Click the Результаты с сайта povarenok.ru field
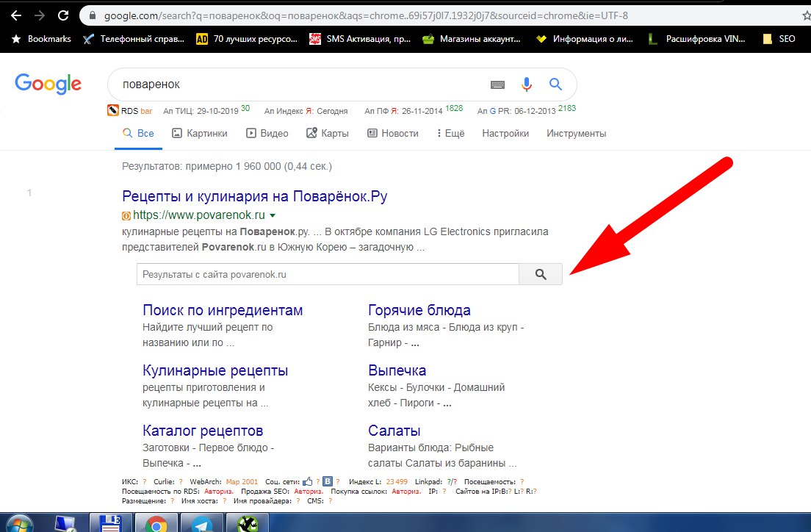Viewport: 811px width, 532px height. coord(328,274)
